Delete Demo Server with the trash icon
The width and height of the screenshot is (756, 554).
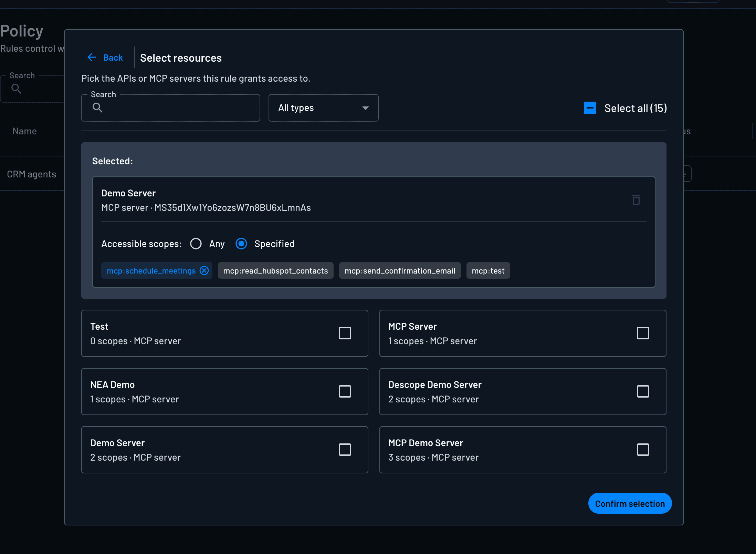[636, 200]
